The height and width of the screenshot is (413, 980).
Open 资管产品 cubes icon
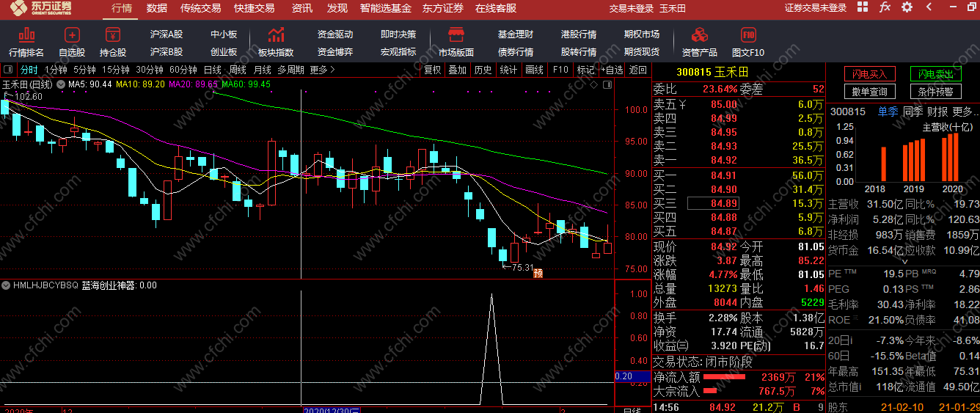pyautogui.click(x=700, y=34)
